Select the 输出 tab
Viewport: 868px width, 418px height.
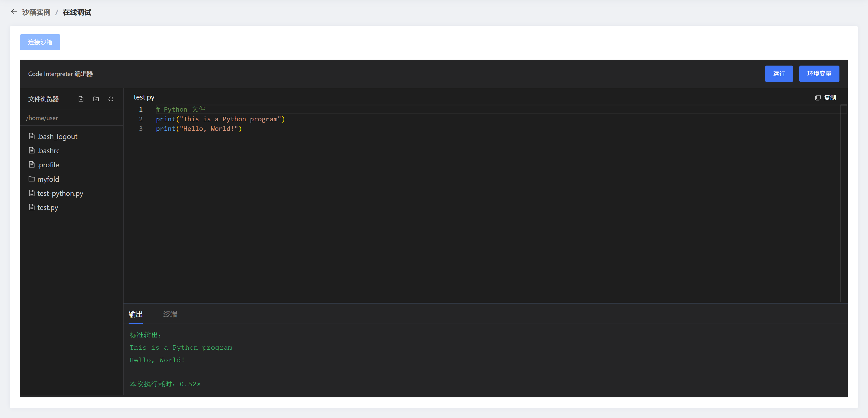(135, 314)
